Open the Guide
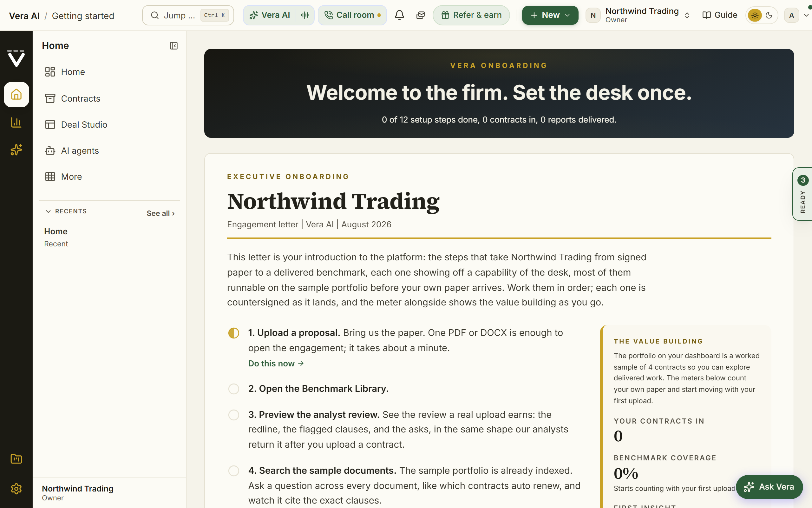The image size is (812, 508). [719, 15]
